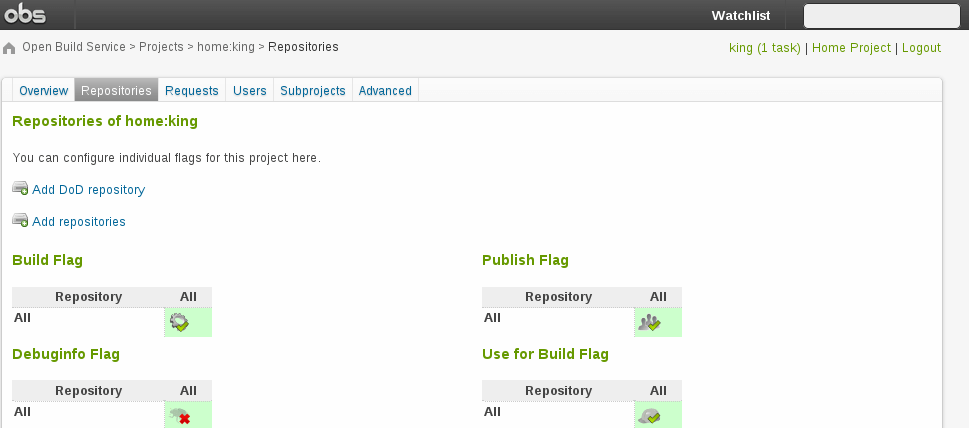Select the Users tab
Image resolution: width=969 pixels, height=428 pixels.
[x=249, y=90]
